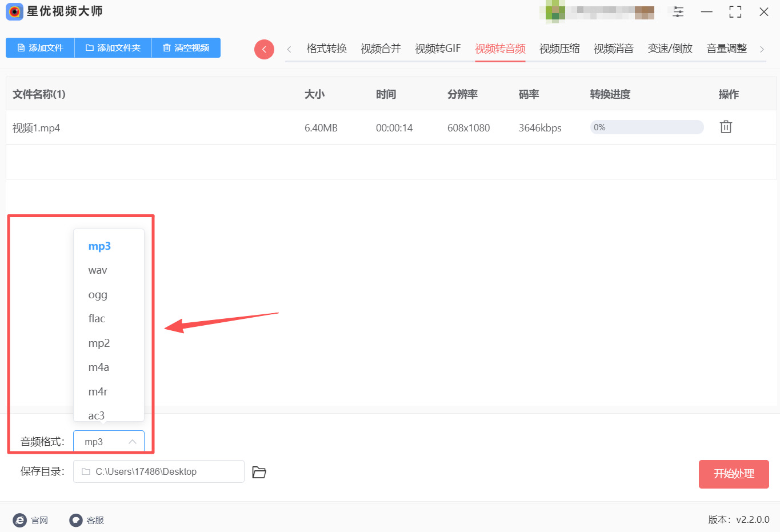Viewport: 780px width, 532px height.
Task: Click 添加文件 button
Action: 40,48
